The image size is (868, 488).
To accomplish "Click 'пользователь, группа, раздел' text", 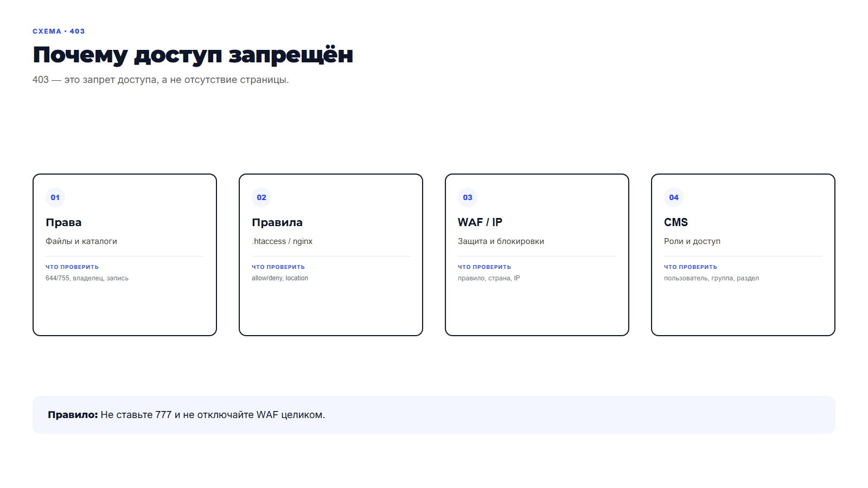I will 711,278.
